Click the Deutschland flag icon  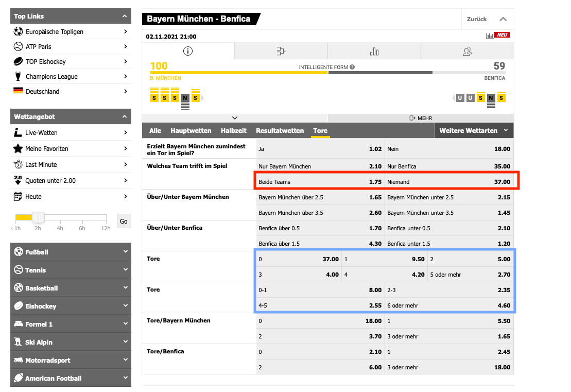click(18, 90)
